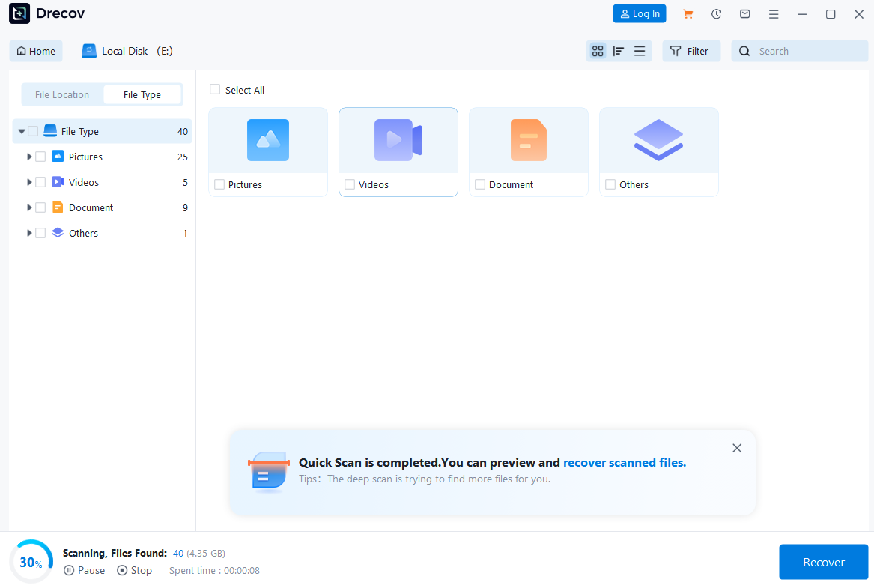This screenshot has height=588, width=874.
Task: Collapse the File Type tree
Action: tap(21, 130)
